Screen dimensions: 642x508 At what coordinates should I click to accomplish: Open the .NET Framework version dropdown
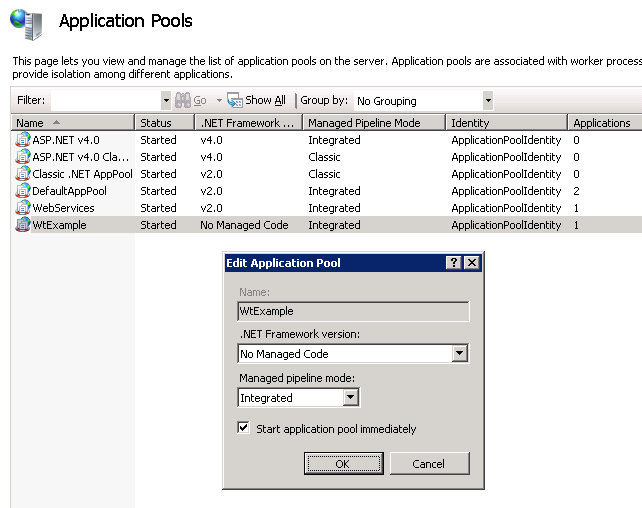tap(459, 354)
